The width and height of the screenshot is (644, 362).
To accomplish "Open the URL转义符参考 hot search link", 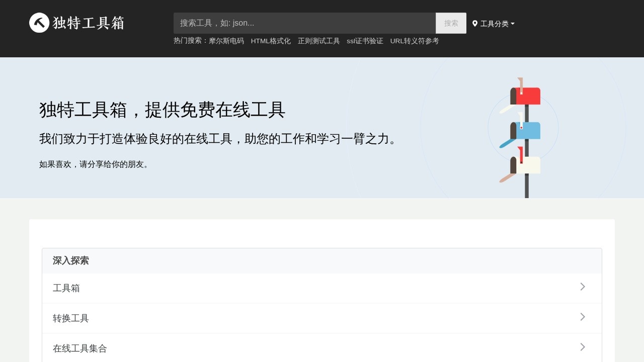I will click(415, 41).
